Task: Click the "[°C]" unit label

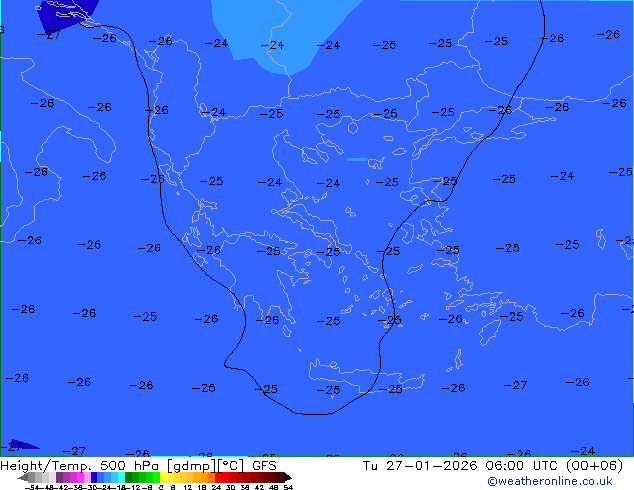Action: (x=231, y=466)
